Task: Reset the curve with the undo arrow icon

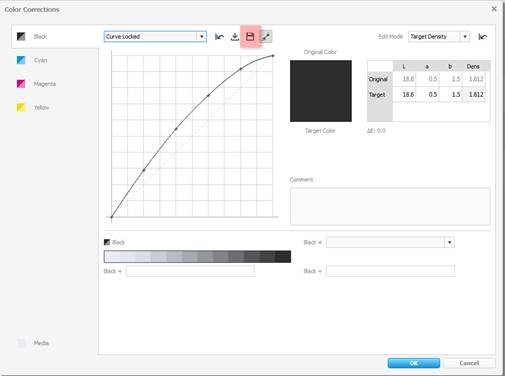Action: click(219, 37)
